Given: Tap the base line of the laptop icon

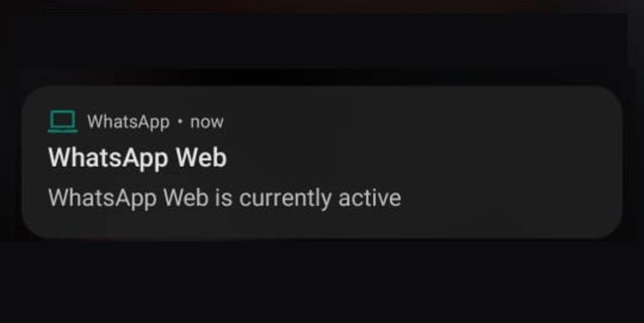Looking at the screenshot, I should pyautogui.click(x=62, y=130).
